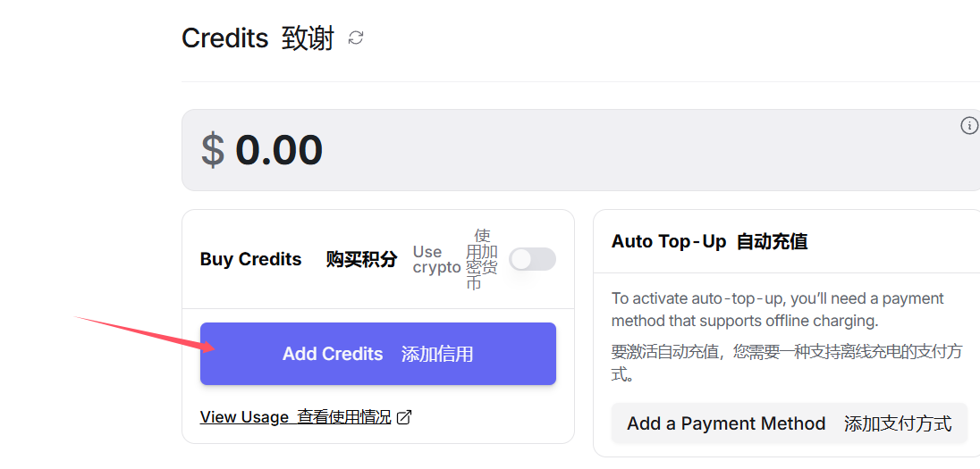Click the Auto Top-Up section title
This screenshot has width=980, height=469.
coord(669,241)
